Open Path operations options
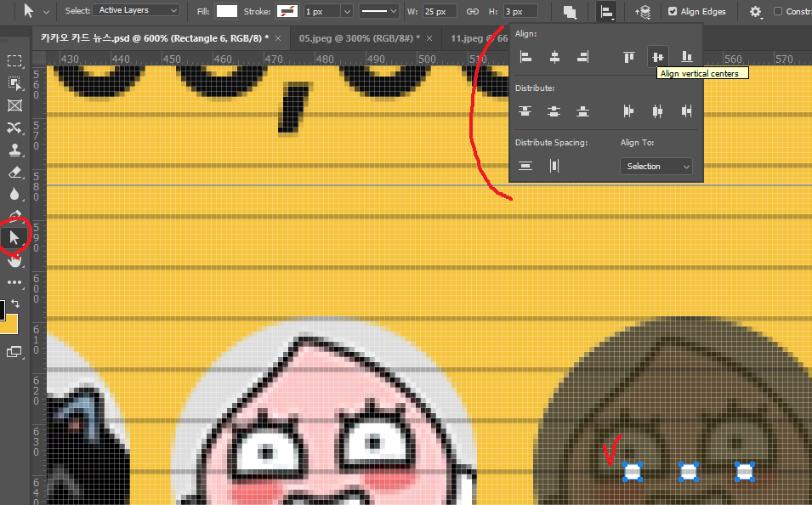 click(571, 12)
